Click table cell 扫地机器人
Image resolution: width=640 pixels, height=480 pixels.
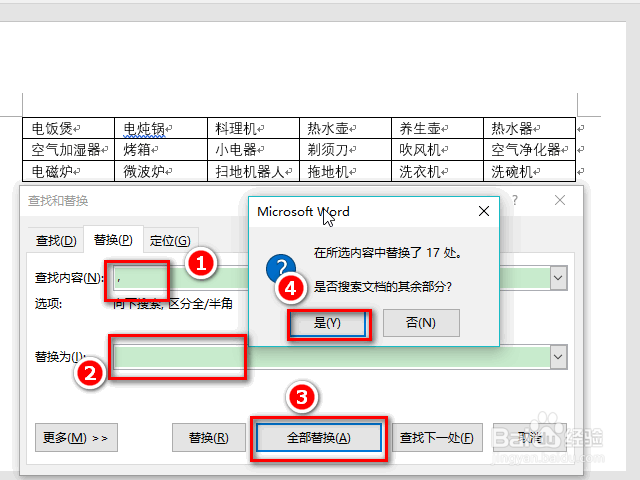coord(253,171)
